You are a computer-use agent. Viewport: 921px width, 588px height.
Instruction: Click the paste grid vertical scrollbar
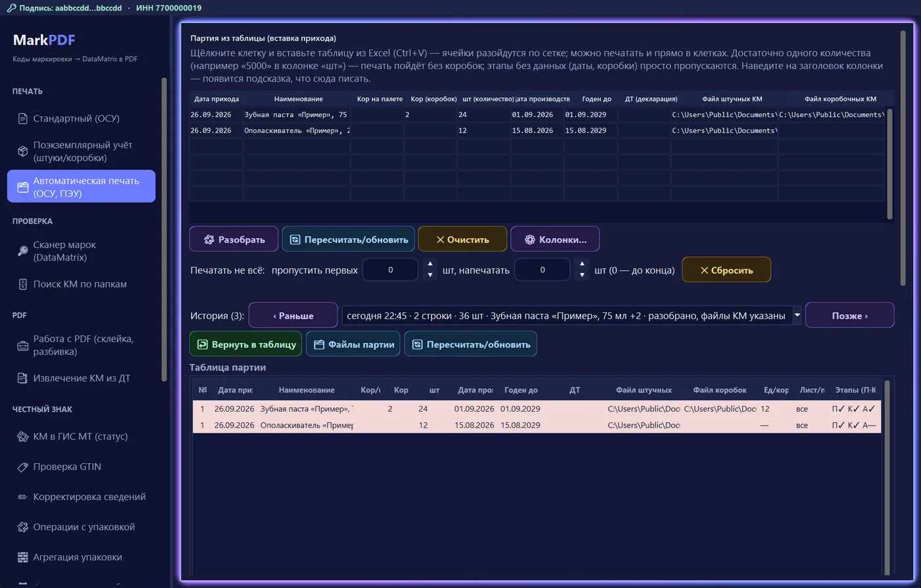pyautogui.click(x=889, y=163)
